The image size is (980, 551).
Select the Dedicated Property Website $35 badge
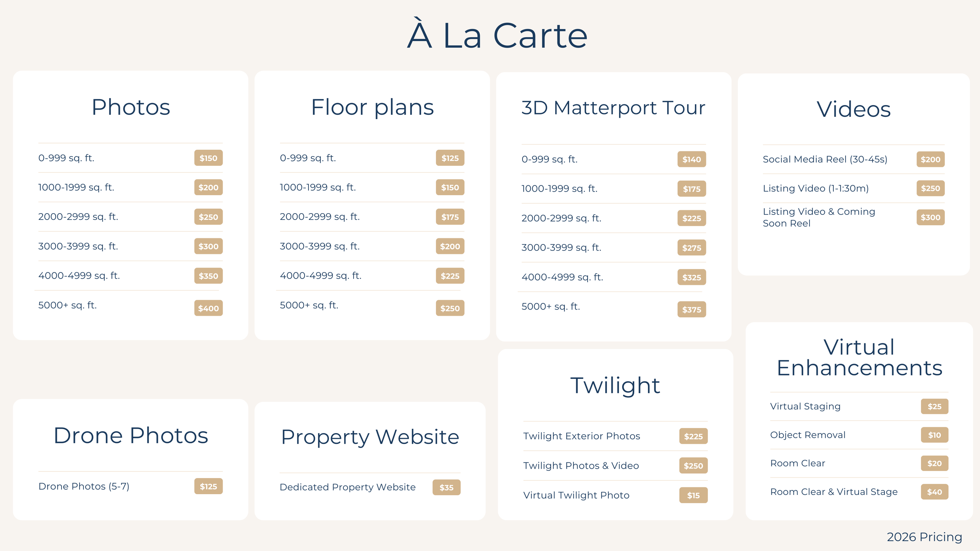446,488
